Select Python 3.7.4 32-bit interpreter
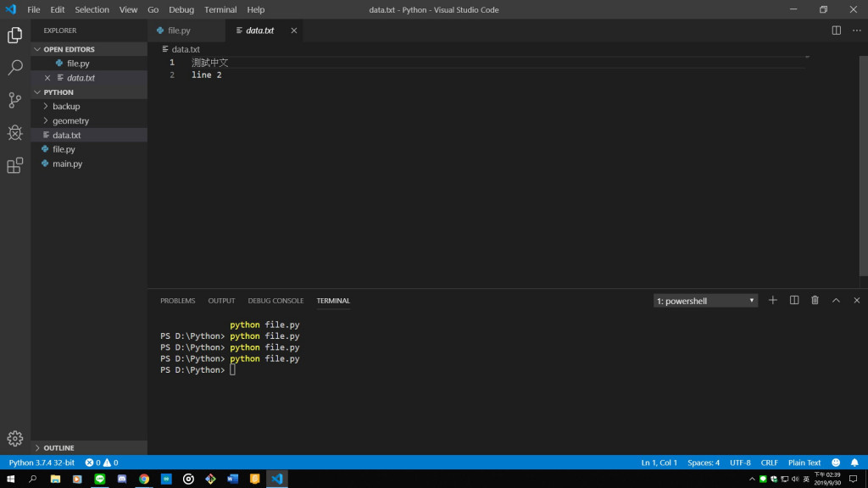 click(x=42, y=463)
